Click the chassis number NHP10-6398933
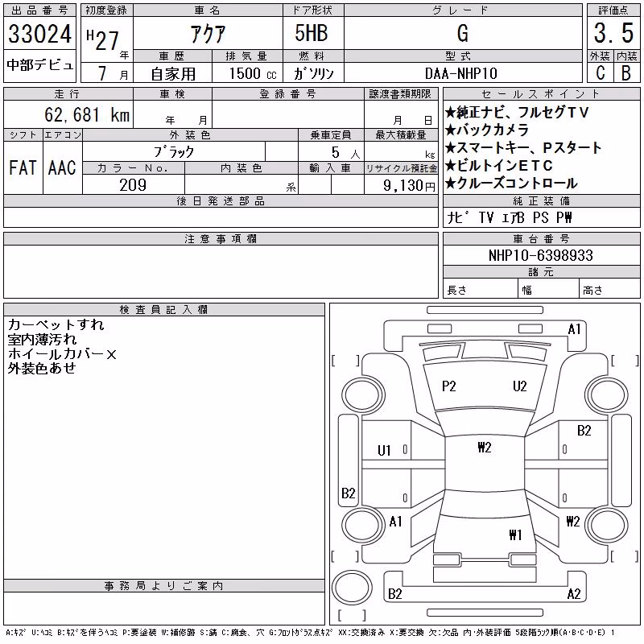This screenshot has height=644, width=644. (540, 255)
